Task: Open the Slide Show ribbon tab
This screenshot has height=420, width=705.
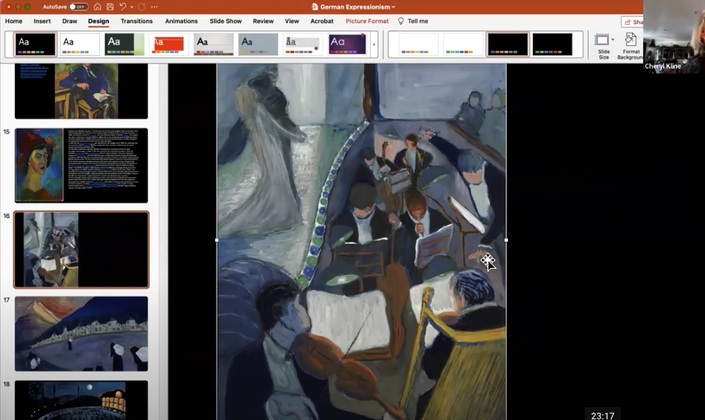Action: coord(226,21)
